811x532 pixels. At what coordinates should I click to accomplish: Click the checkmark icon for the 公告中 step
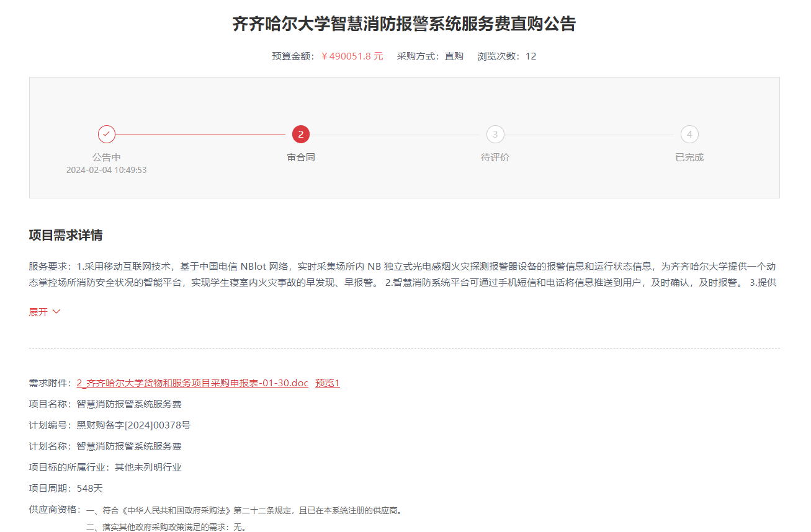click(107, 134)
